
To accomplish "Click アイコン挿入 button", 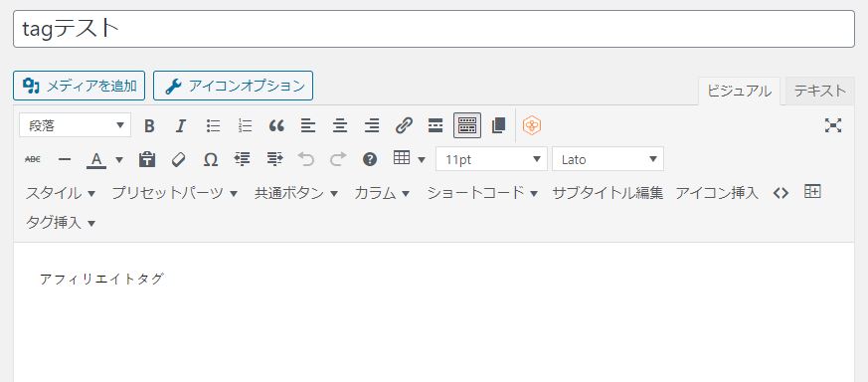I will [716, 193].
